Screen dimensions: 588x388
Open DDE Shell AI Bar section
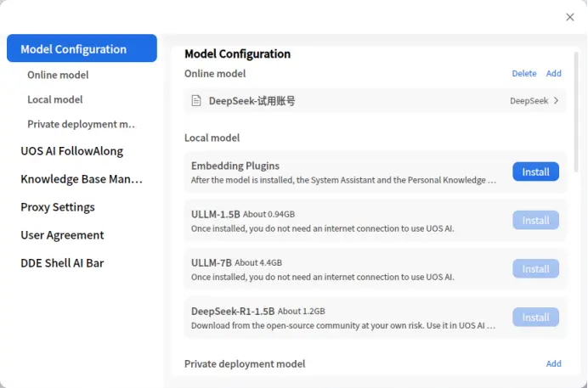[x=62, y=263]
